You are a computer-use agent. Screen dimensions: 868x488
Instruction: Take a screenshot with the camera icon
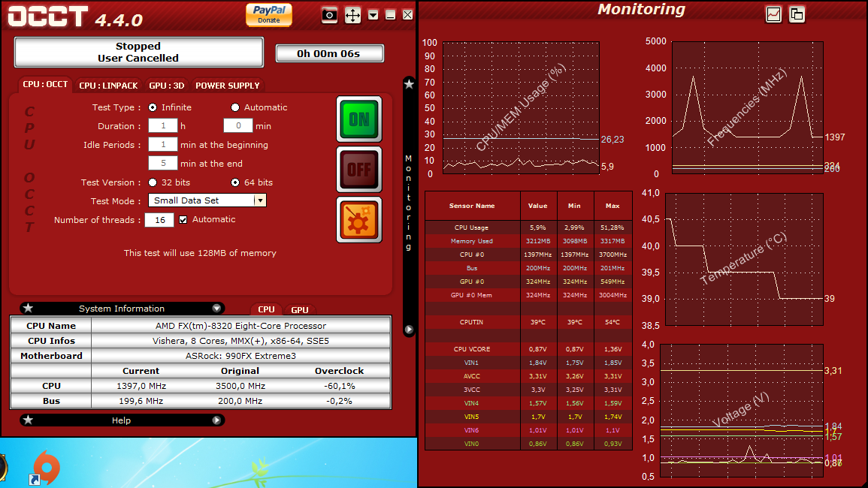[x=329, y=15]
